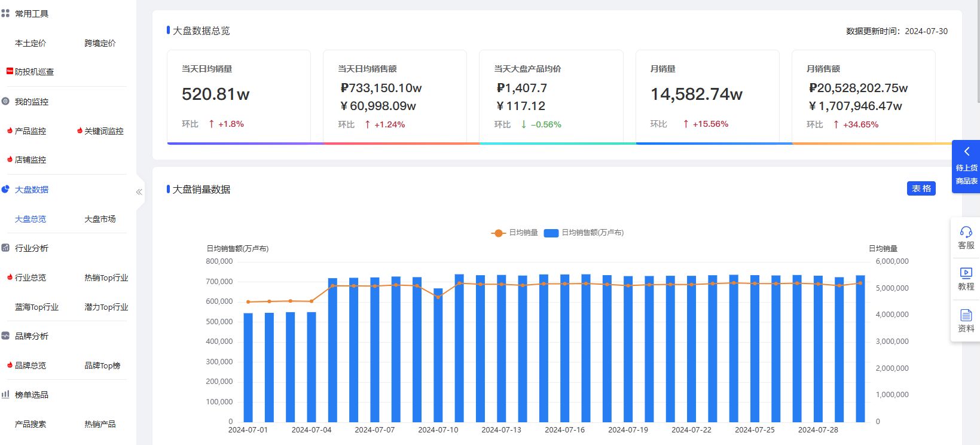Click the 520.81w value
The image size is (980, 445).
click(216, 94)
